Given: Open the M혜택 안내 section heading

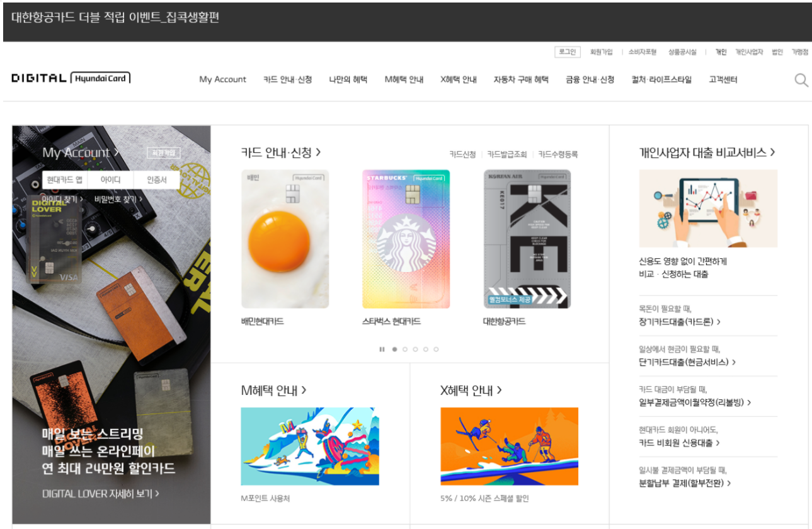Looking at the screenshot, I should coord(273,390).
